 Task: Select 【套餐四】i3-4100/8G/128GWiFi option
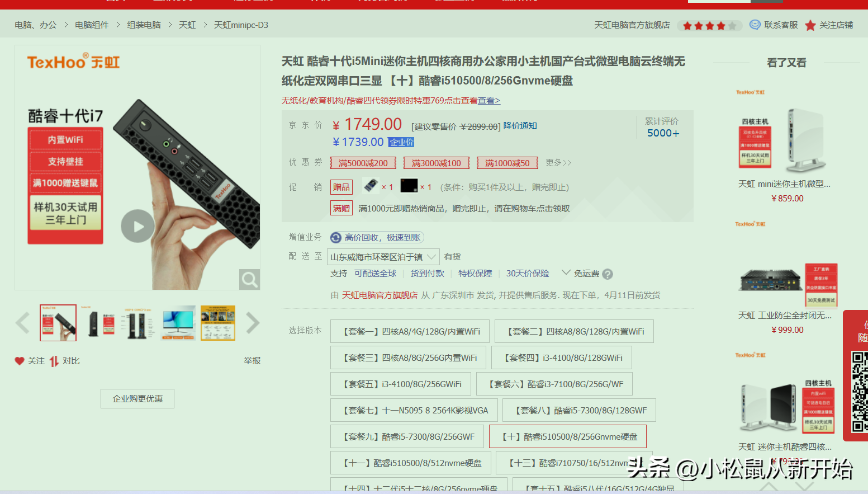[562, 357]
